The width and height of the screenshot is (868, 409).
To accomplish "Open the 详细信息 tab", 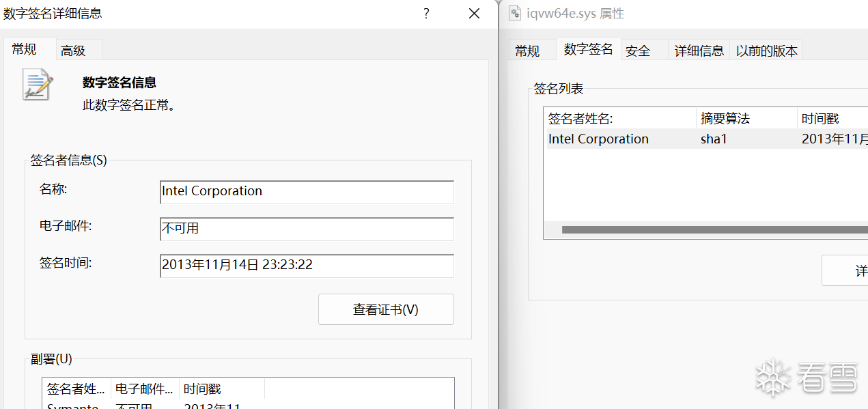I will 699,51.
